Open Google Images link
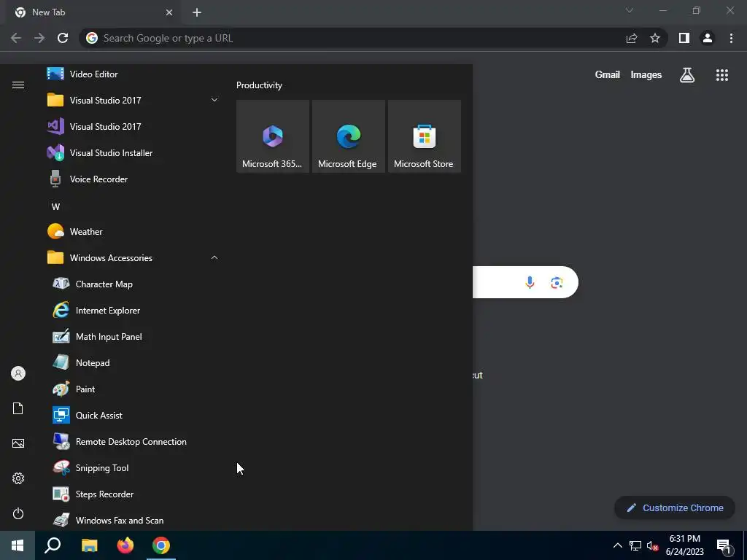The height and width of the screenshot is (560, 747). tap(646, 75)
